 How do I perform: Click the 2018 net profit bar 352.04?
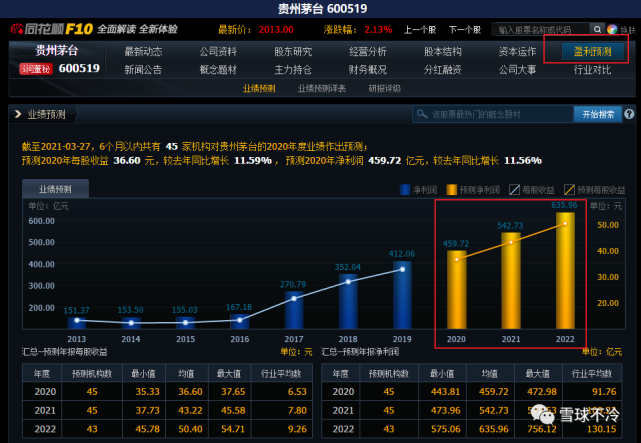(348, 301)
